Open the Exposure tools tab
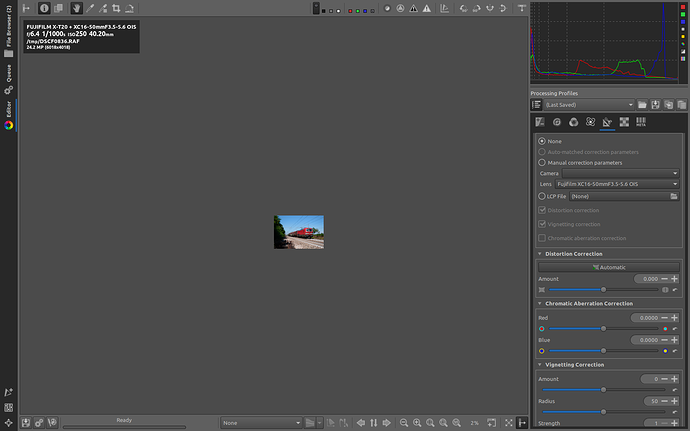 [x=540, y=122]
